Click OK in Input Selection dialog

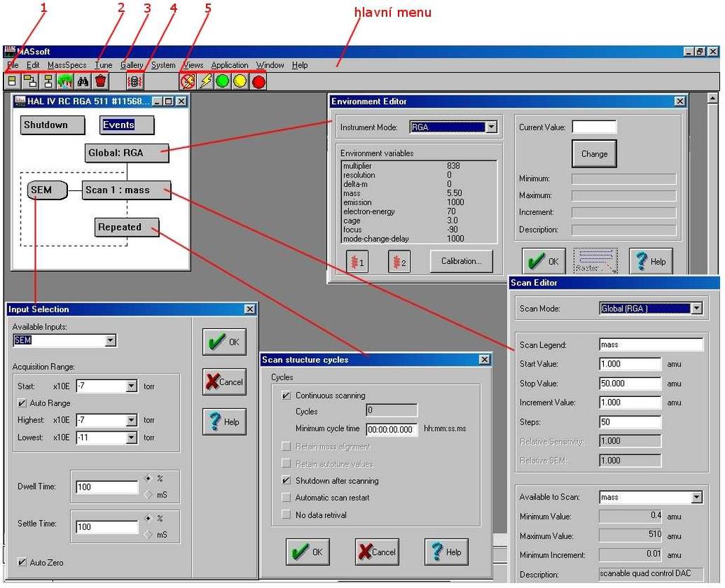pyautogui.click(x=224, y=342)
